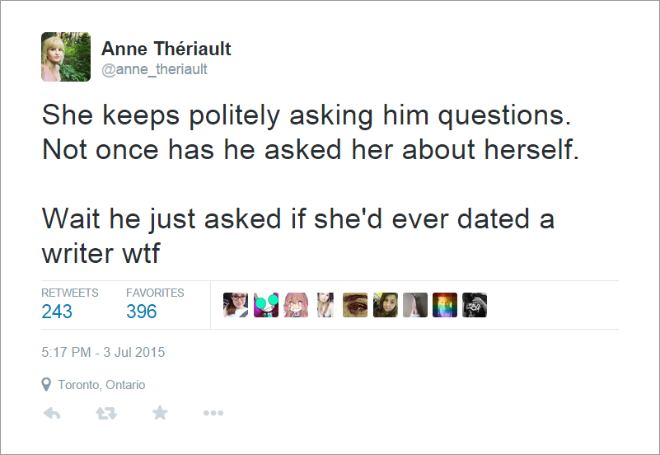Open the rainbow-colored avatar

(x=445, y=305)
